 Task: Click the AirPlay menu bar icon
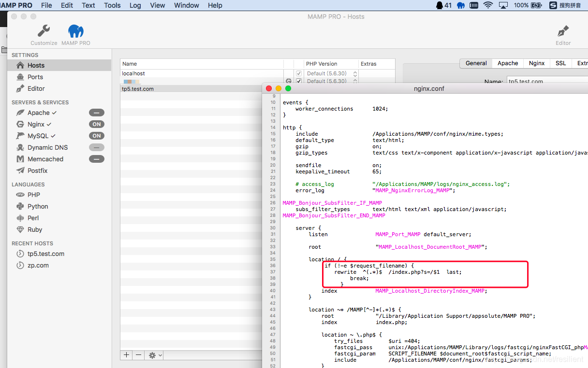point(503,5)
